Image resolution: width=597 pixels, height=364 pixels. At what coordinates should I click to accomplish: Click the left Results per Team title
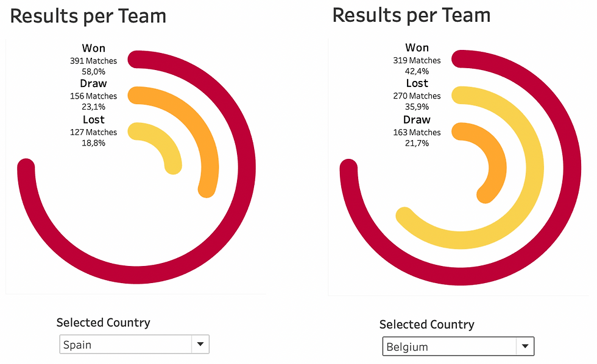pos(87,16)
